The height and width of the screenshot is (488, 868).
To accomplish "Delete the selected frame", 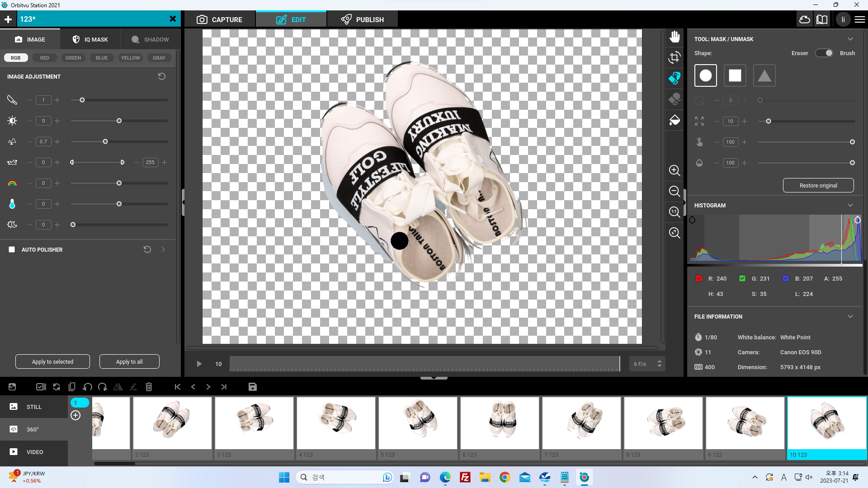I will 149,387.
